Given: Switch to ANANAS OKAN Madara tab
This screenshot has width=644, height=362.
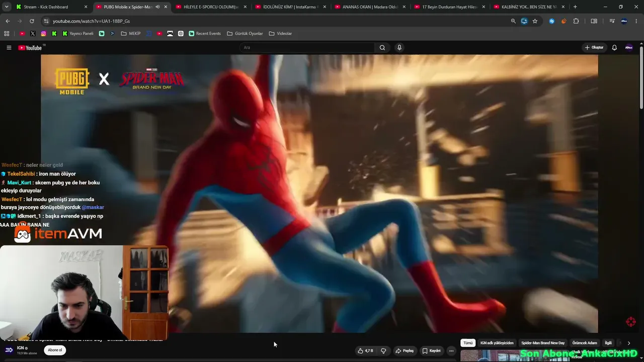Looking at the screenshot, I should (x=370, y=7).
